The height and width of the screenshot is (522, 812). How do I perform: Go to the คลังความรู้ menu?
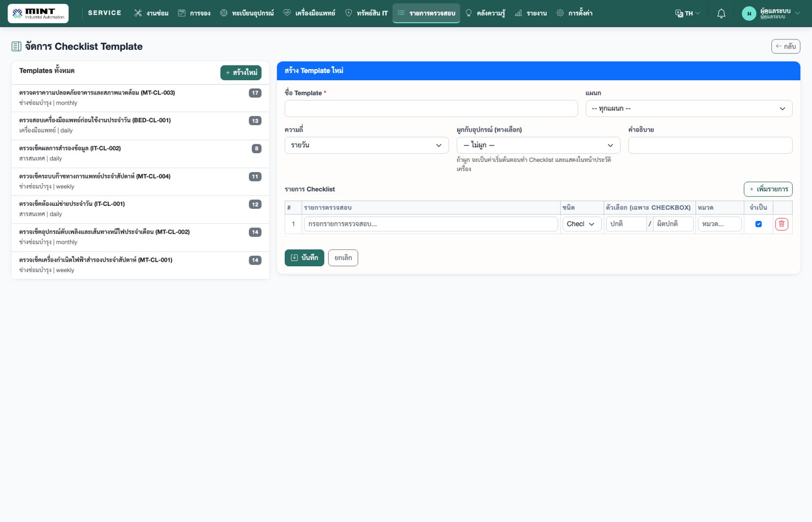(485, 13)
